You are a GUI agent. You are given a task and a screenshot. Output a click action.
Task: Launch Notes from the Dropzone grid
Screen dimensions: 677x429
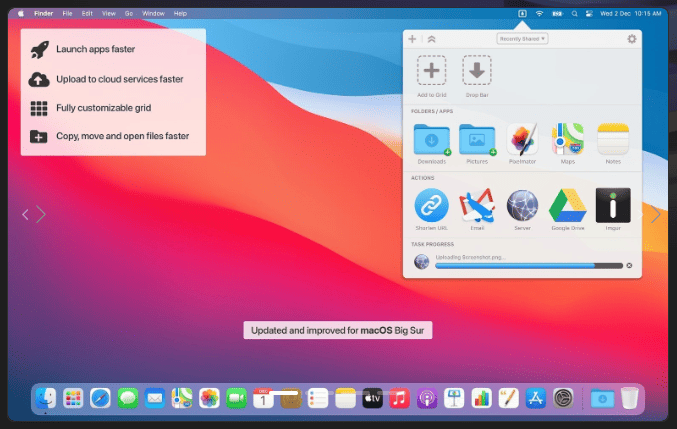[x=613, y=139]
